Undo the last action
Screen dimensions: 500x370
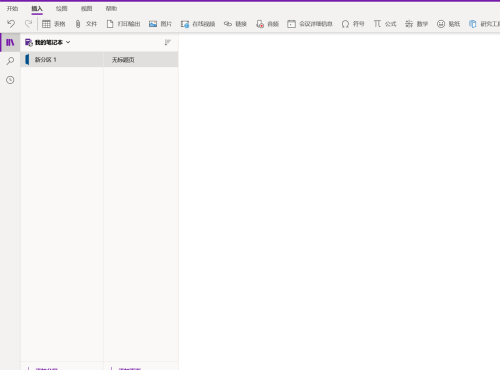tap(11, 24)
